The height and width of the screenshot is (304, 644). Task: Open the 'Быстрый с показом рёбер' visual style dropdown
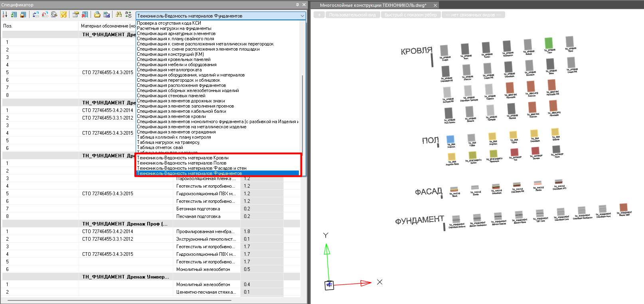[411, 15]
